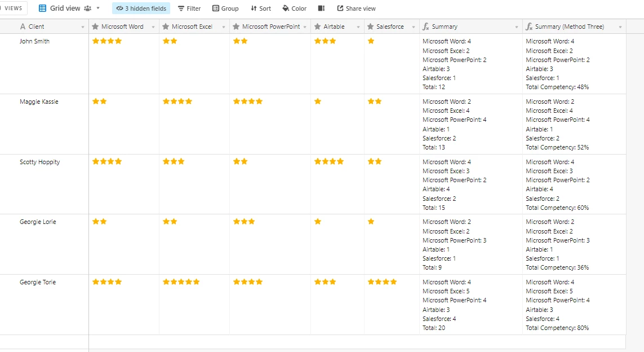Click Scotty Hoppity's Microsoft Excel star rating
644x352 pixels.
174,161
